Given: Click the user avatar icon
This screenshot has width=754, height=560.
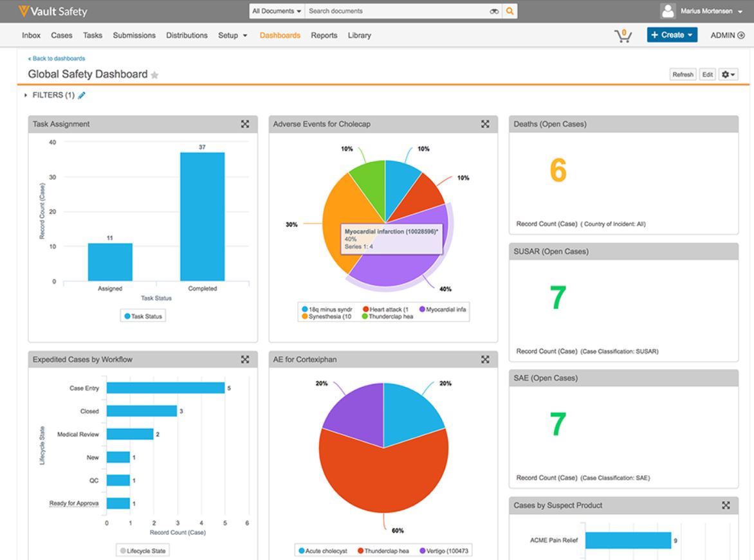Looking at the screenshot, I should (x=668, y=11).
